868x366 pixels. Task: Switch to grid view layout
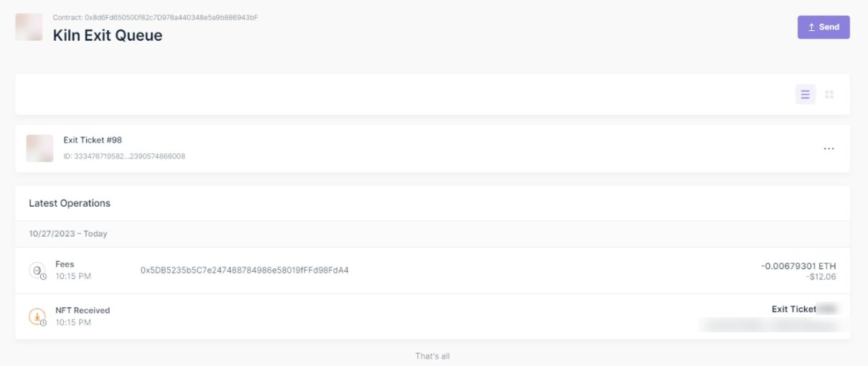(829, 95)
